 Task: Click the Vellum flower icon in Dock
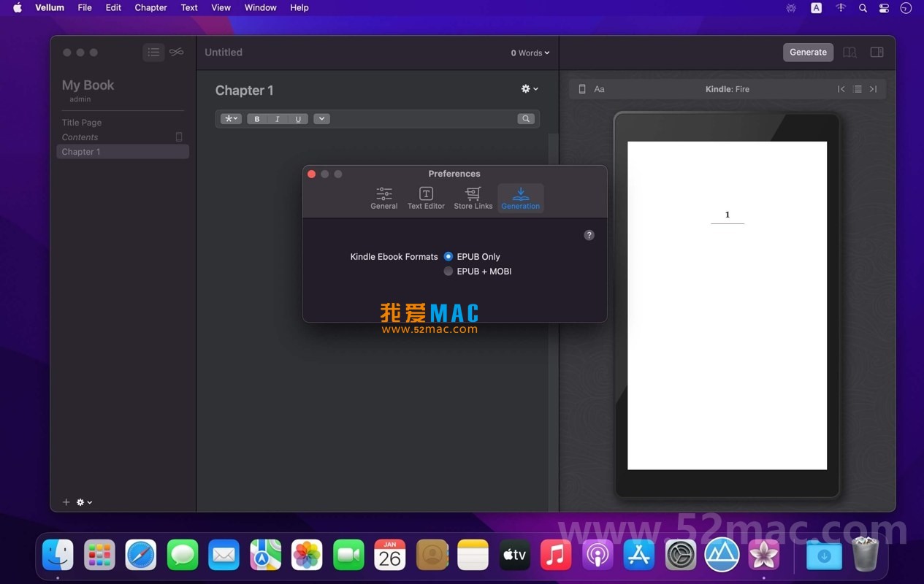764,556
